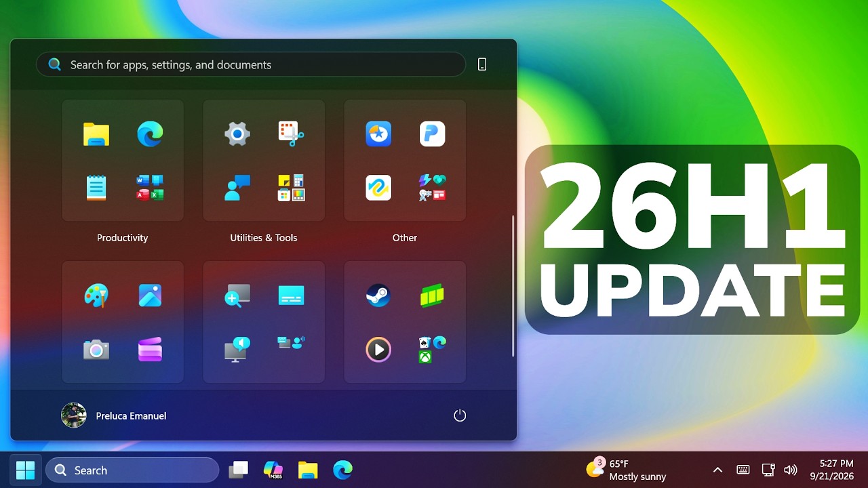Click the Other category label
868x488 pixels.
[405, 238]
